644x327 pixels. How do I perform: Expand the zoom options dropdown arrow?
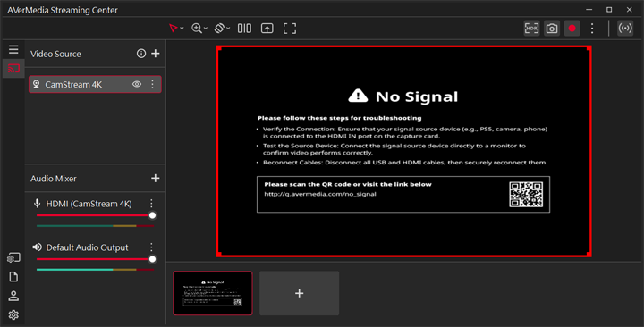point(206,29)
